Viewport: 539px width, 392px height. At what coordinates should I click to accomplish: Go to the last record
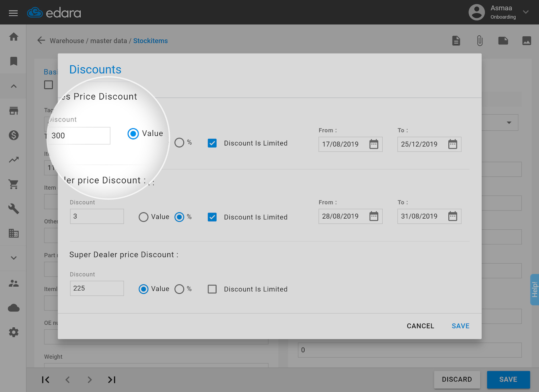(112, 380)
